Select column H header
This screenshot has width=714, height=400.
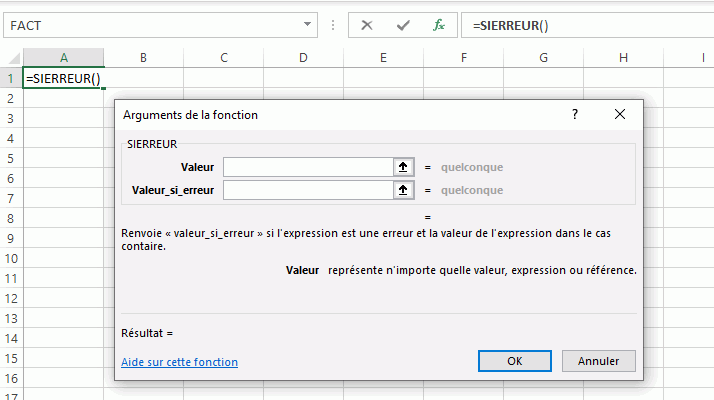click(x=623, y=58)
